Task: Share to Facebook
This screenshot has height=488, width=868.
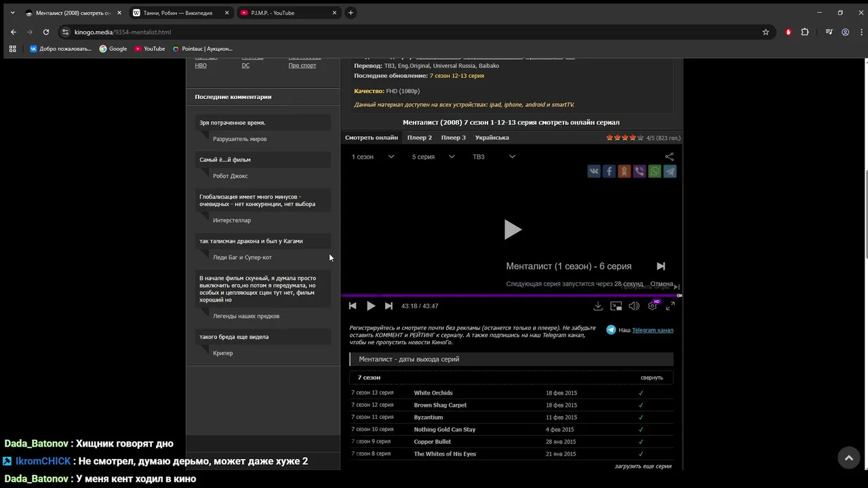Action: (x=609, y=171)
